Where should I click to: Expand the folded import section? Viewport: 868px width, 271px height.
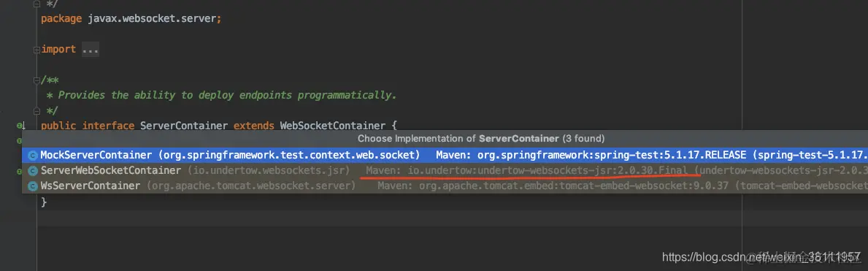tap(37, 50)
